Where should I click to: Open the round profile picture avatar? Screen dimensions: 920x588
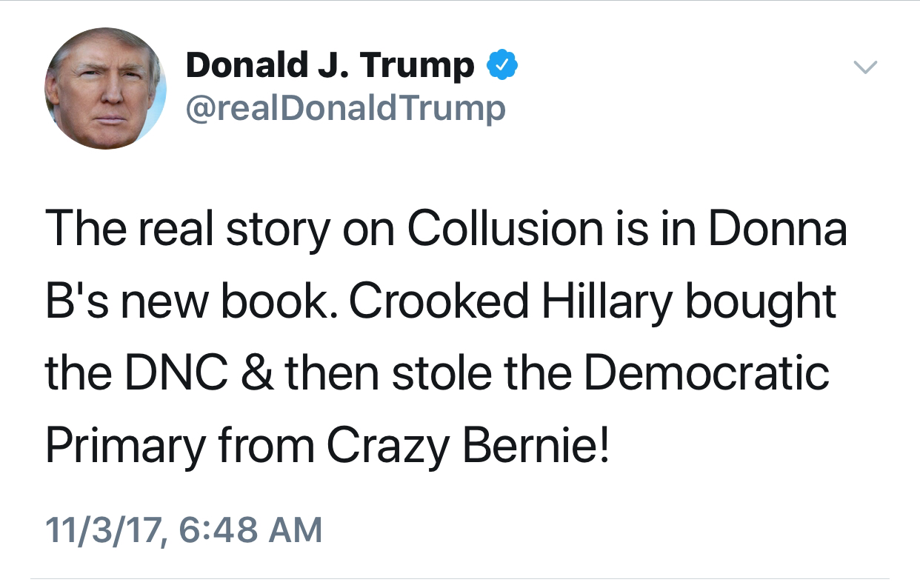105,88
